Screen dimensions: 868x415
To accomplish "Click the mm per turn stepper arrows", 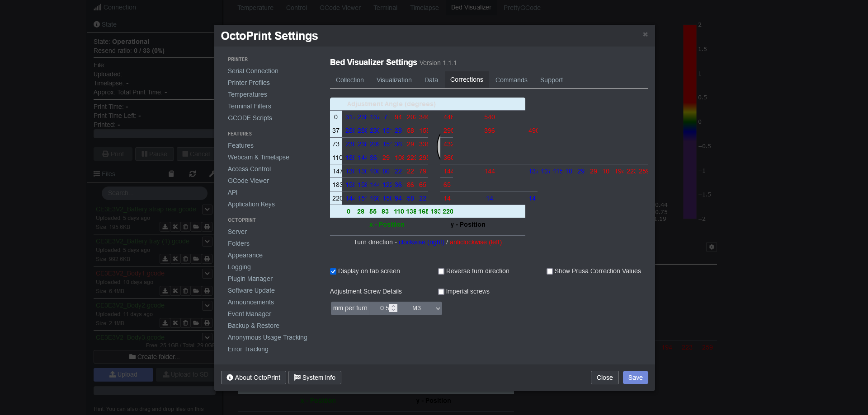I will pos(393,308).
